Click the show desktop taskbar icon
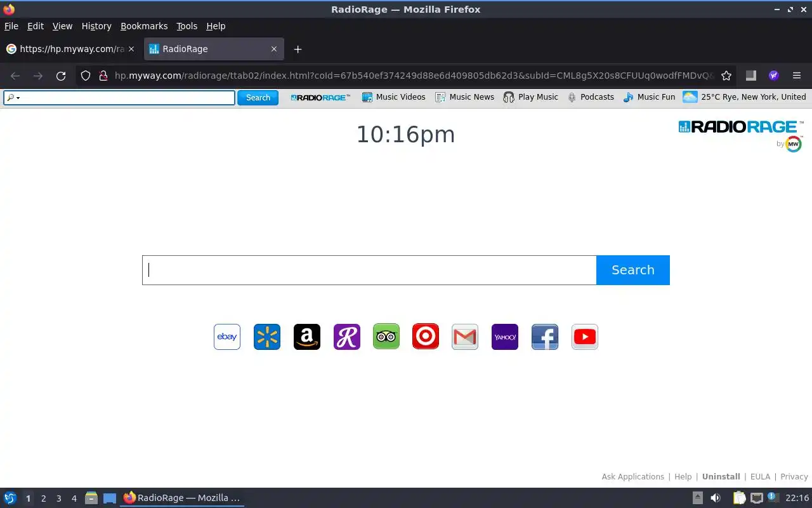 coord(110,498)
